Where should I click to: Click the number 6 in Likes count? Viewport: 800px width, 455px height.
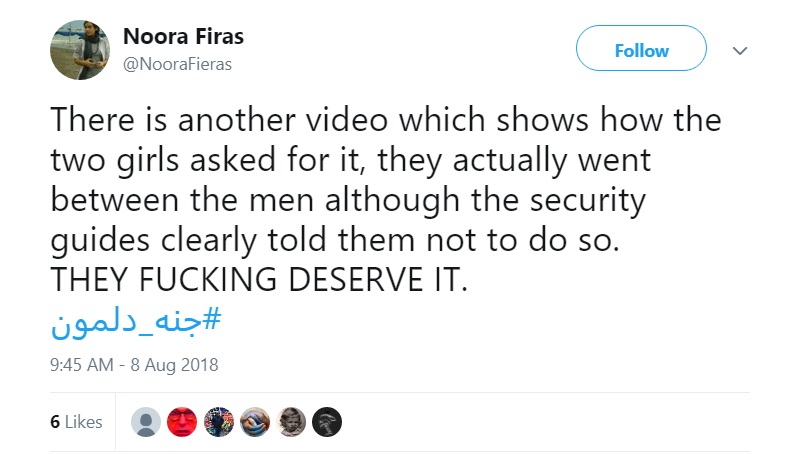tap(55, 422)
